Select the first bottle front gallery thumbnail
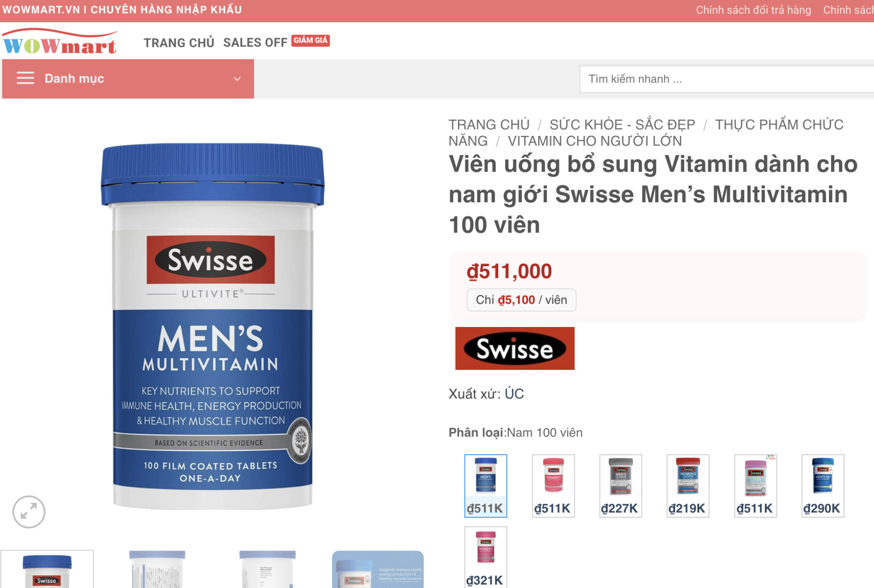 pyautogui.click(x=47, y=569)
